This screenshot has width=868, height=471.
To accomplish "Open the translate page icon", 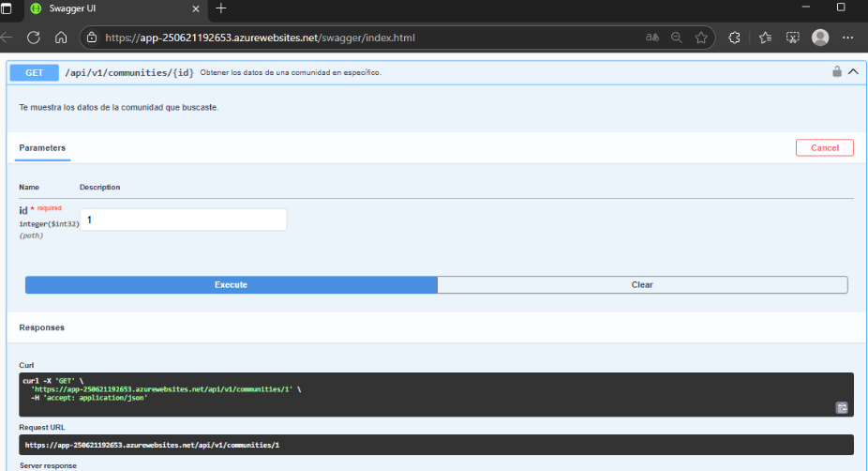I will (x=652, y=38).
